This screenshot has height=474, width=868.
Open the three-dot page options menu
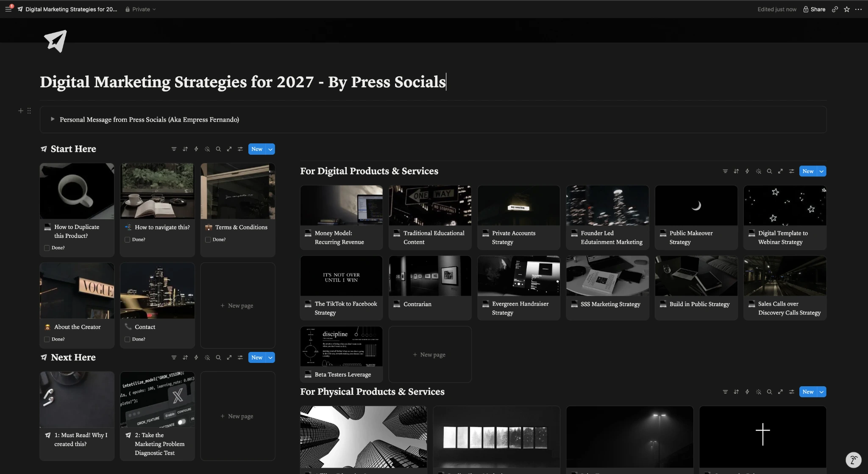pyautogui.click(x=858, y=9)
